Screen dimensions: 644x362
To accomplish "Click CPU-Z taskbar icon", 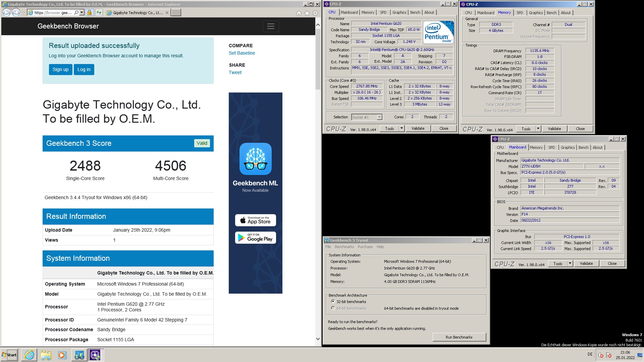I will pos(95,355).
